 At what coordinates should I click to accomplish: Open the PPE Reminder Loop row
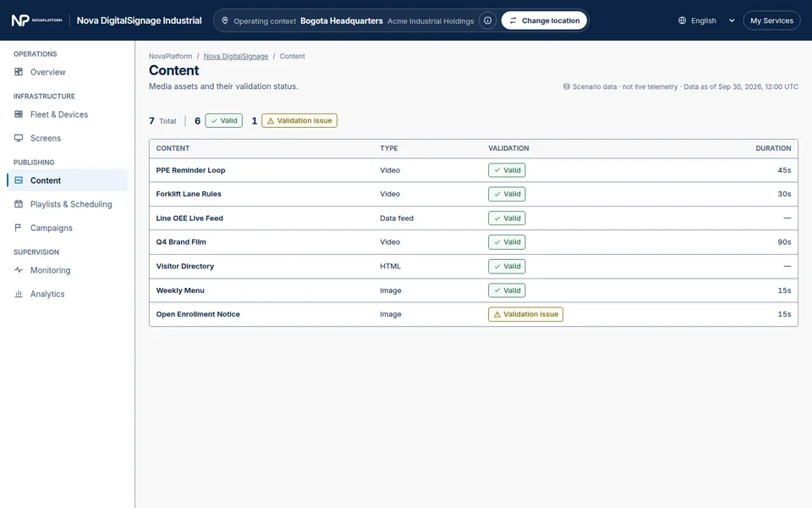(474, 170)
